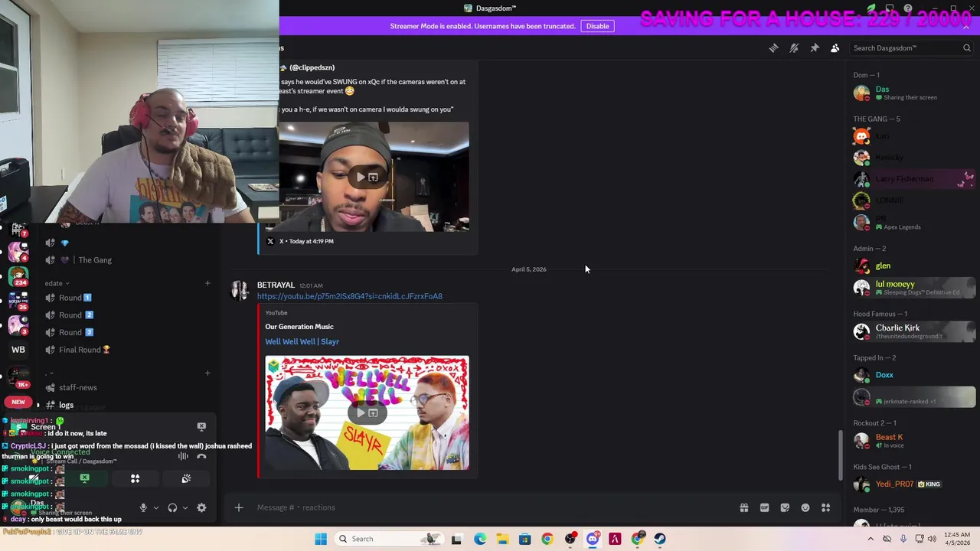Select member Beast K in voice

914,441
